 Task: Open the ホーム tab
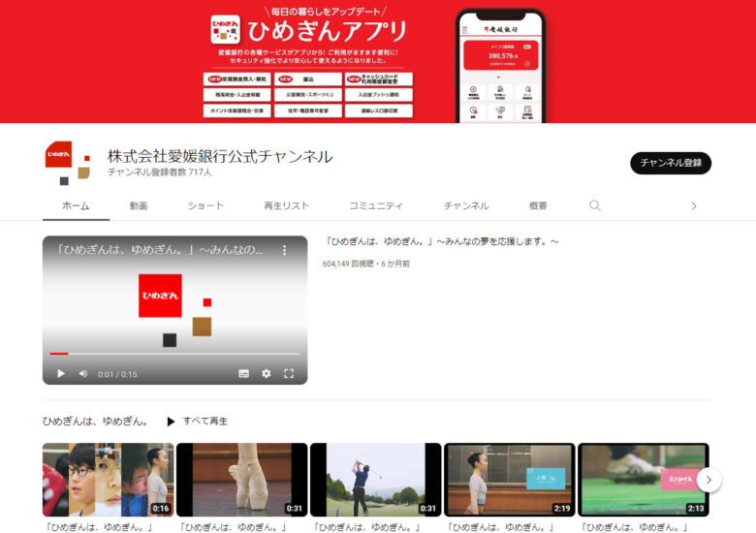coord(76,205)
